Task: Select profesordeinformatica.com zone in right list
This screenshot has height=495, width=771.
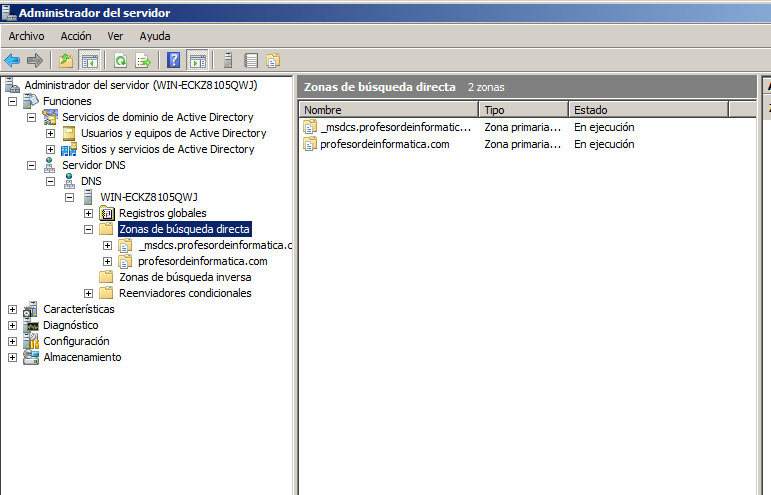Action: pos(384,144)
